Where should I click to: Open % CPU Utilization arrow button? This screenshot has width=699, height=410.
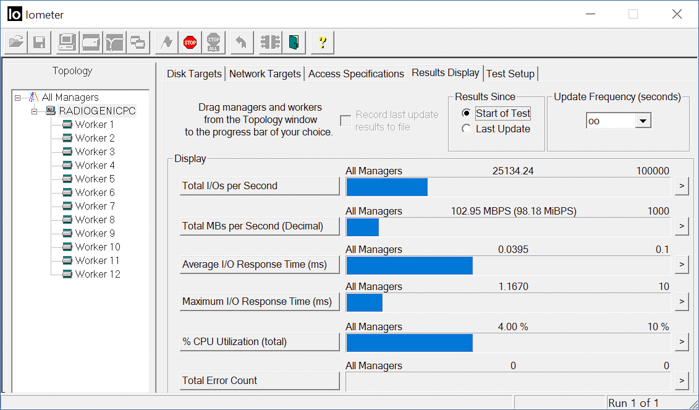681,342
